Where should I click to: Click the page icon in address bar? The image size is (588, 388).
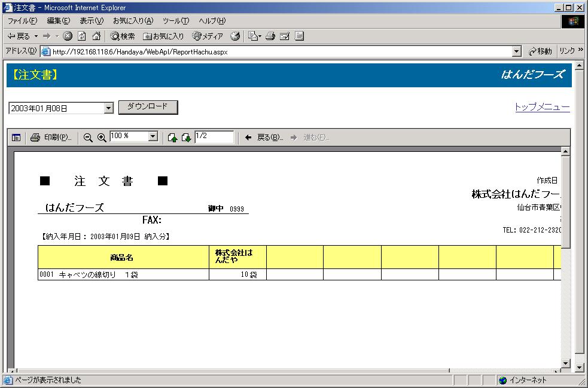tap(45, 52)
